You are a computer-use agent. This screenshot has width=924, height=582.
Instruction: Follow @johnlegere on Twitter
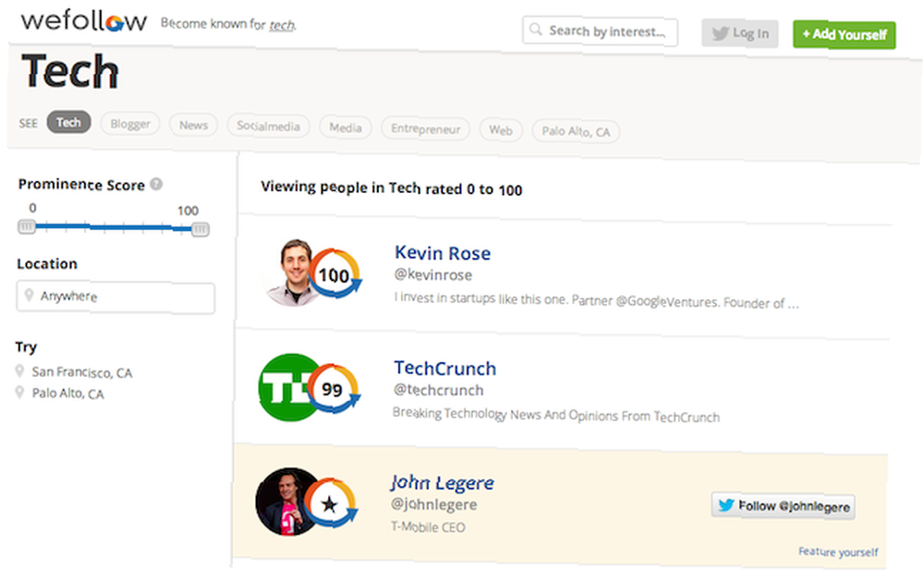tap(784, 505)
